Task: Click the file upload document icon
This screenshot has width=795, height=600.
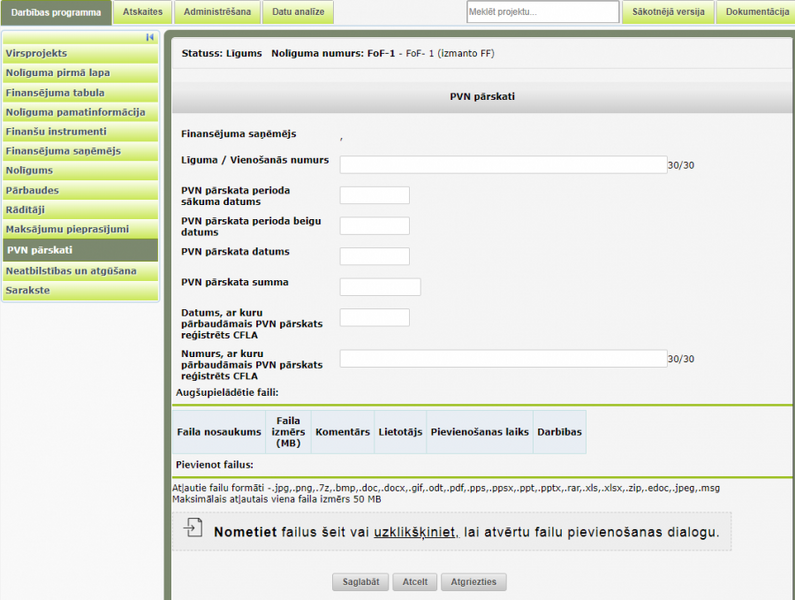Action: coord(193,528)
